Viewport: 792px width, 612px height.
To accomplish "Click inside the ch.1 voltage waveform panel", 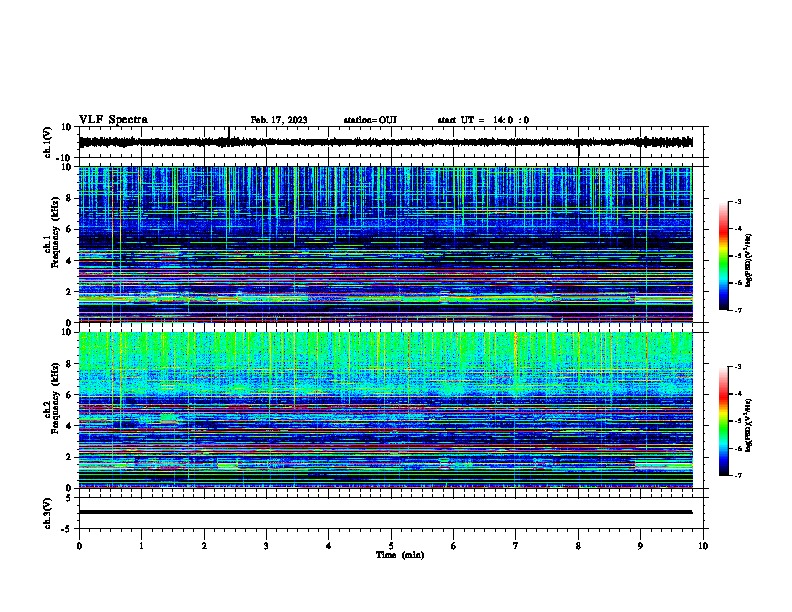I will [391, 142].
